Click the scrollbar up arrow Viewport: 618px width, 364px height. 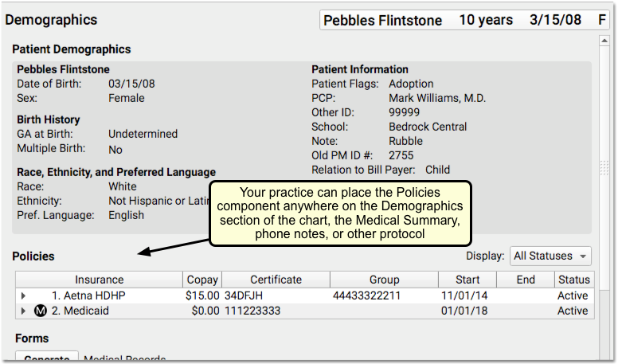coord(604,41)
